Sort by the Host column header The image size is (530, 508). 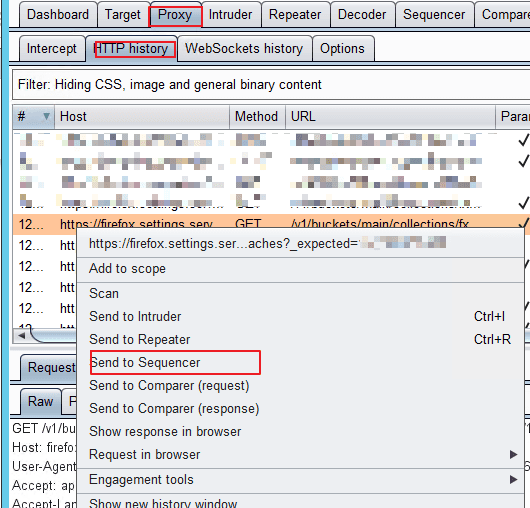coord(142,117)
